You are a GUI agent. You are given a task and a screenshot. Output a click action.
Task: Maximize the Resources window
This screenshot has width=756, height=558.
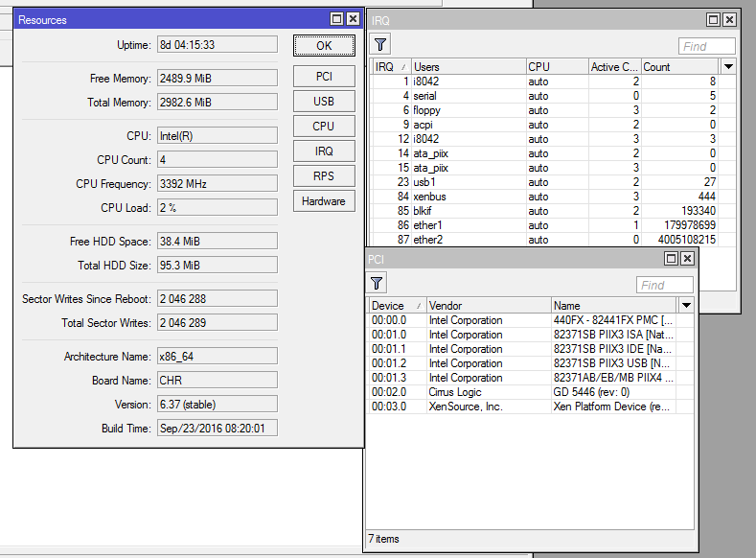click(337, 19)
